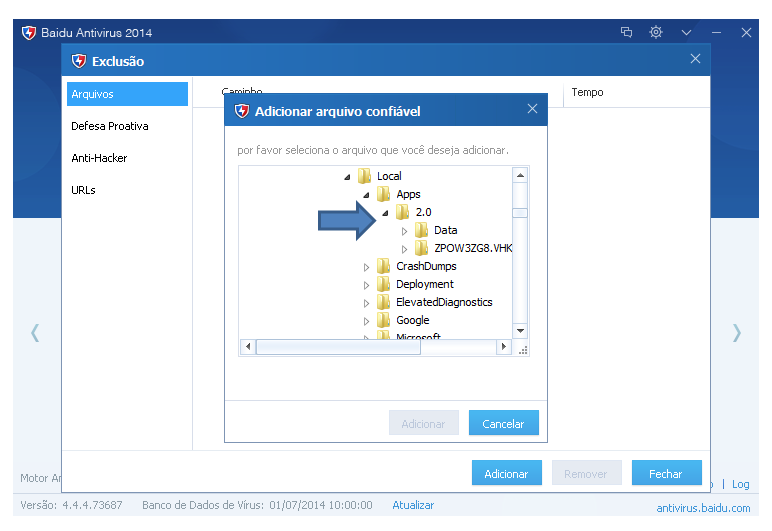Expand the ElevatedDiagnostics folder
The image size is (772, 531).
(x=366, y=303)
